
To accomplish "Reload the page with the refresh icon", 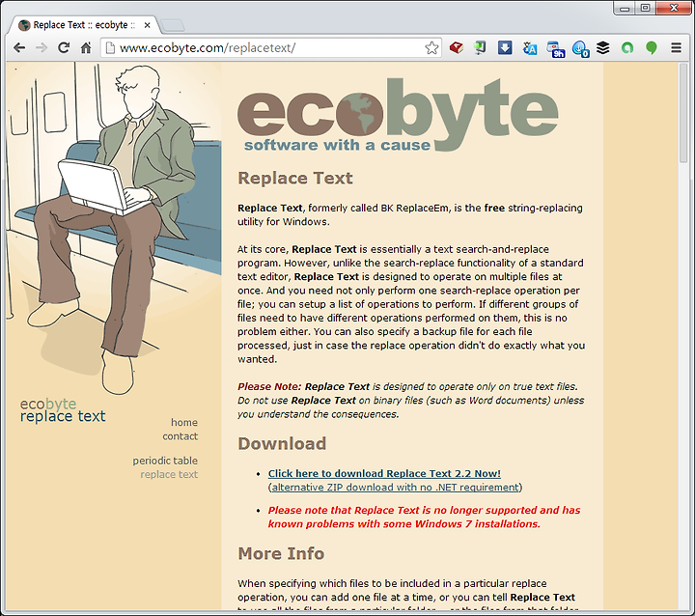I will [x=64, y=47].
